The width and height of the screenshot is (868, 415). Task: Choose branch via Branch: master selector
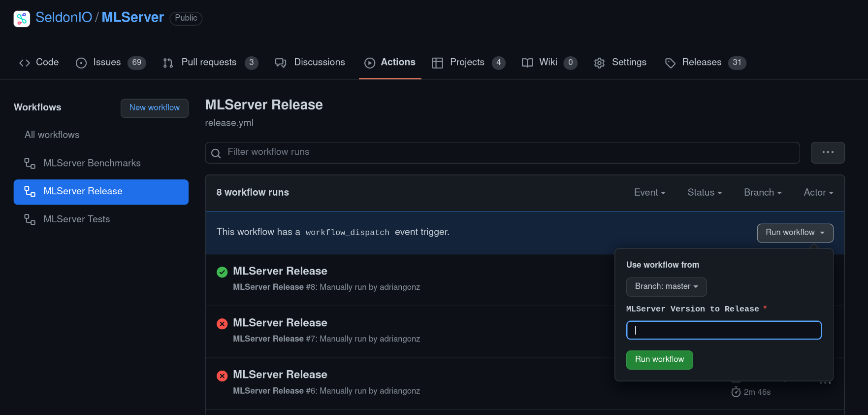[666, 287]
